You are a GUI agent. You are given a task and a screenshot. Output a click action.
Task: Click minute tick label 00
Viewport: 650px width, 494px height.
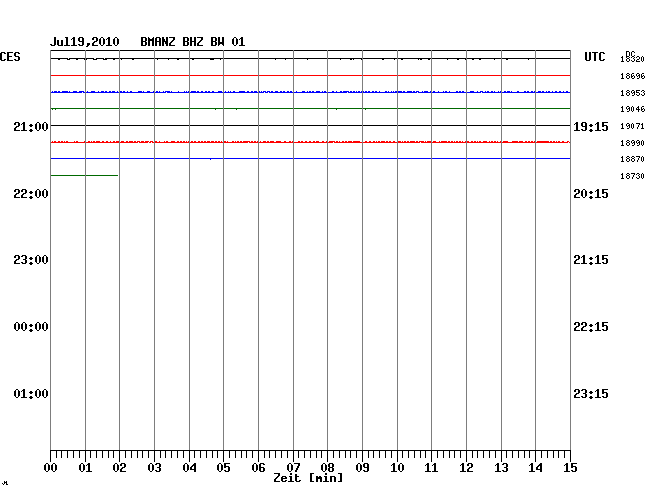(51, 468)
